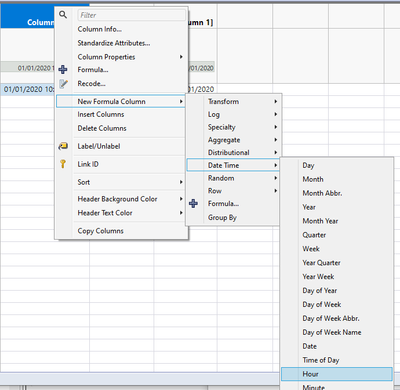
Task: Select Link ID entry
Action: click(88, 164)
